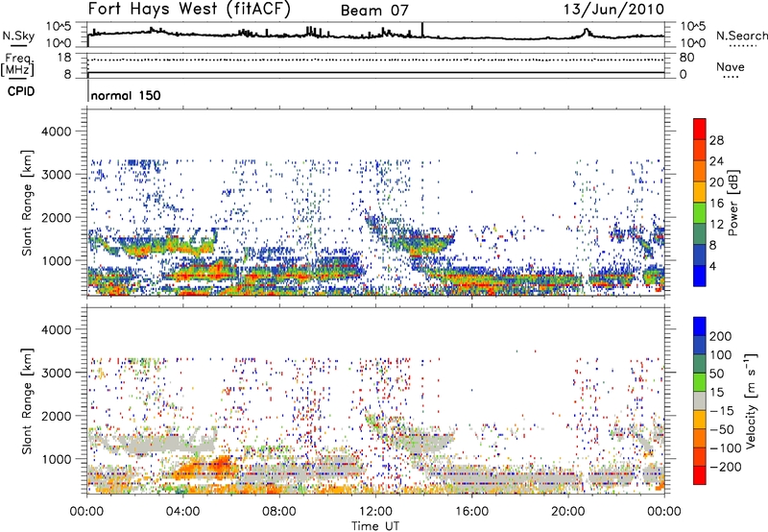Click the '08:00' time tick label
This screenshot has height=532, width=768.
pos(279,512)
